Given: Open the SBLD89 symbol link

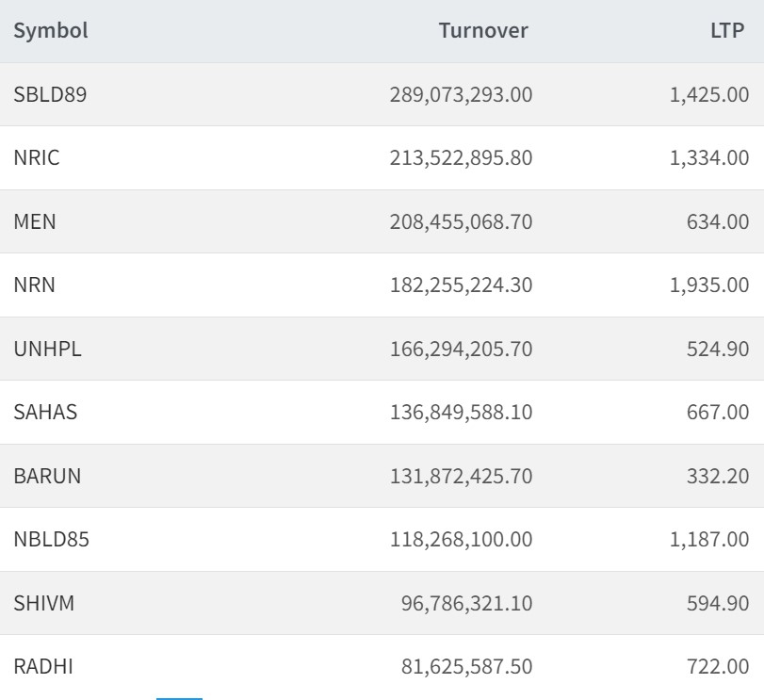Looking at the screenshot, I should 50,94.
